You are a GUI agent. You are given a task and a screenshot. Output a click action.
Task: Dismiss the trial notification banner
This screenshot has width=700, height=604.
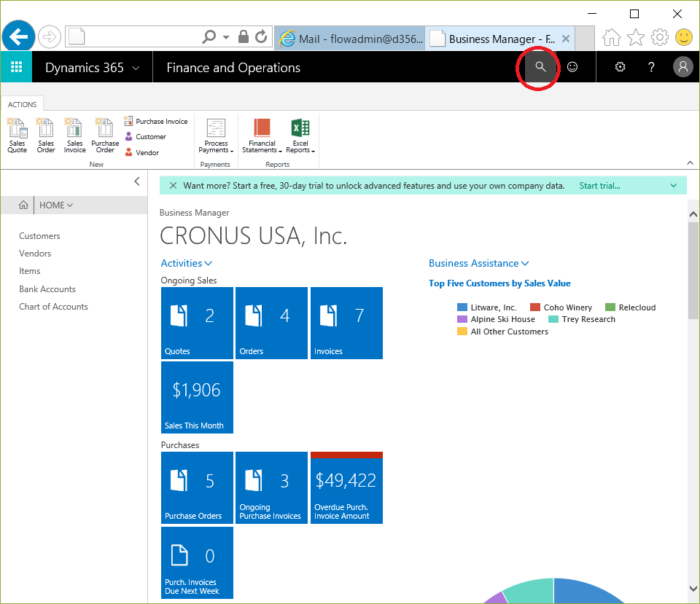click(174, 186)
